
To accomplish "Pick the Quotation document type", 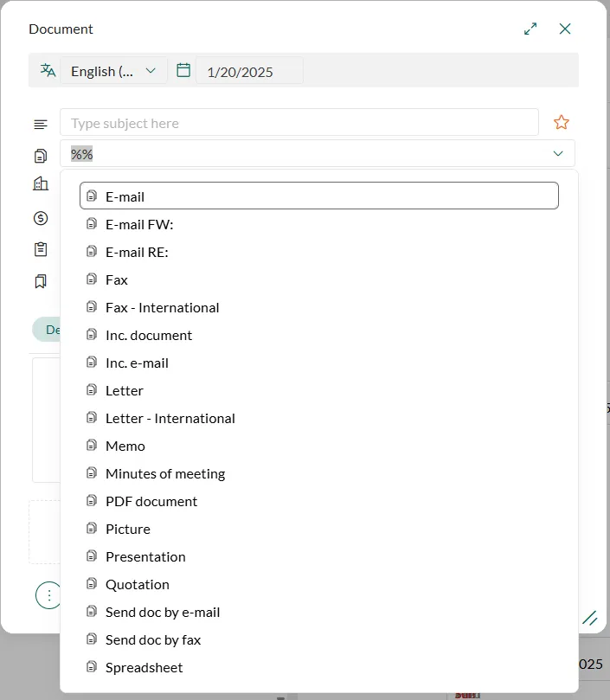I will click(137, 584).
